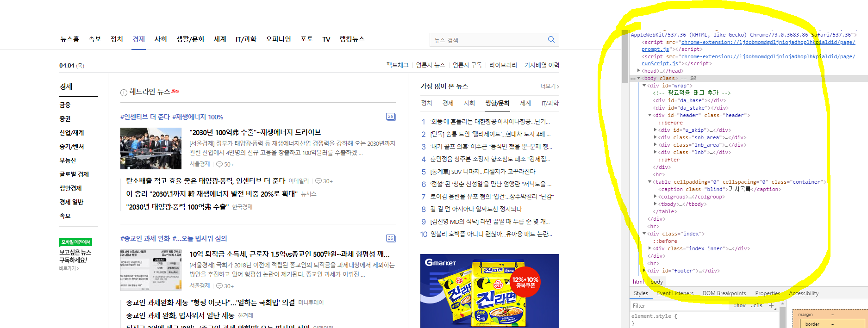The image size is (868, 328).
Task: Select the IT/과학 tab under 가장 많이 본 뉴스
Action: [x=550, y=103]
